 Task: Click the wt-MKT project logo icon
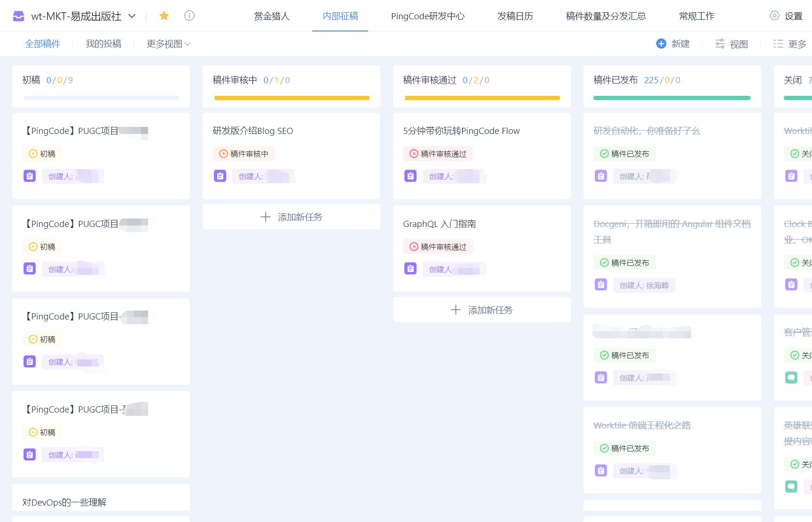(18, 16)
